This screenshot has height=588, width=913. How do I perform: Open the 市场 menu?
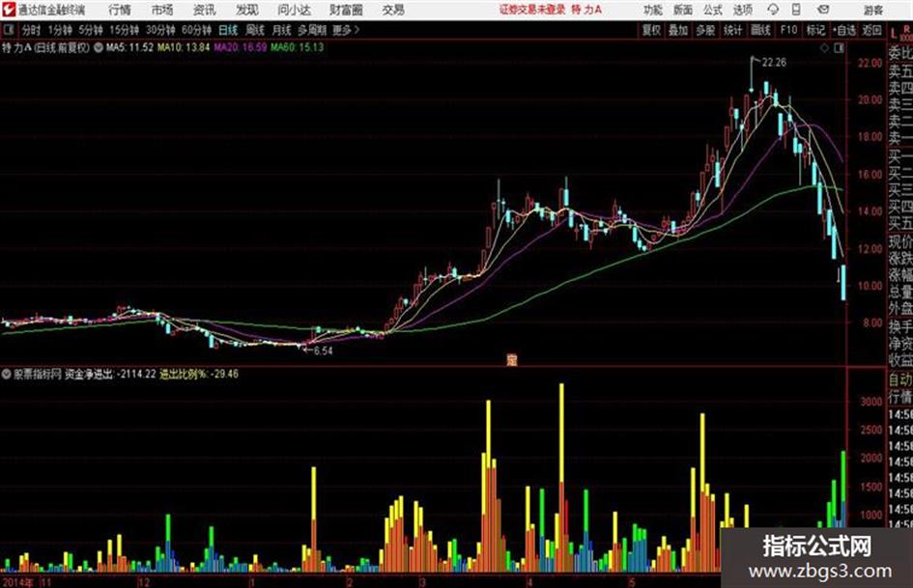162,10
